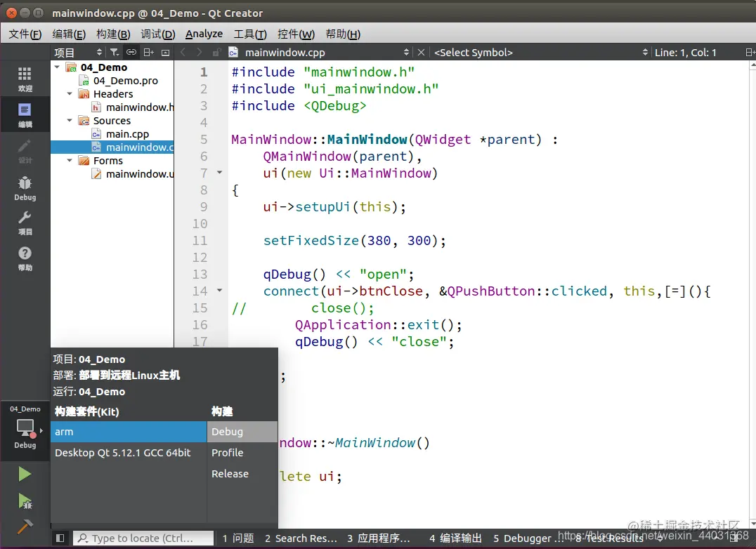Select main.cpp in Sources
756x549 pixels.
[127, 134]
